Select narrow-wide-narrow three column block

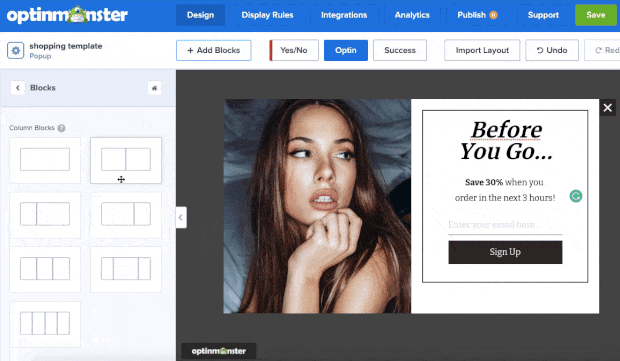126,269
